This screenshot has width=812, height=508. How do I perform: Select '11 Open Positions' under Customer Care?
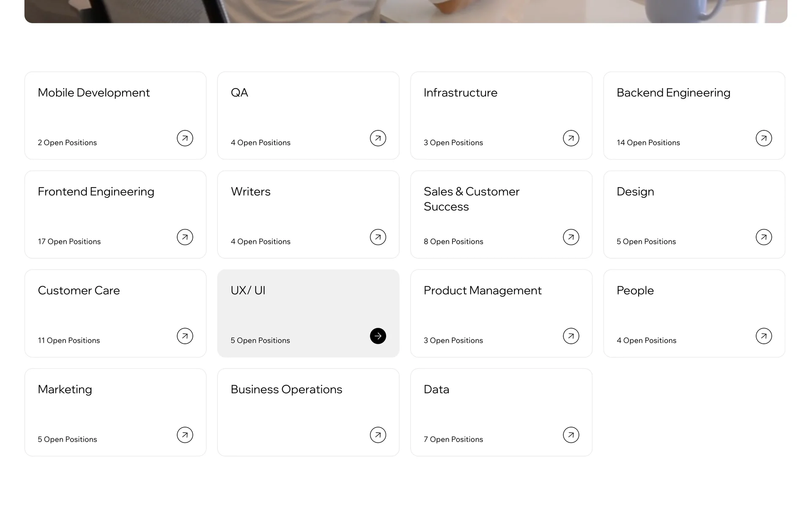tap(69, 341)
